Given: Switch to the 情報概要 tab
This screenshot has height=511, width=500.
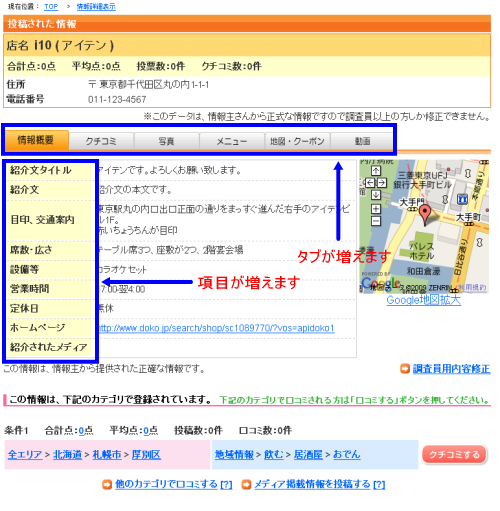Looking at the screenshot, I should (x=36, y=140).
